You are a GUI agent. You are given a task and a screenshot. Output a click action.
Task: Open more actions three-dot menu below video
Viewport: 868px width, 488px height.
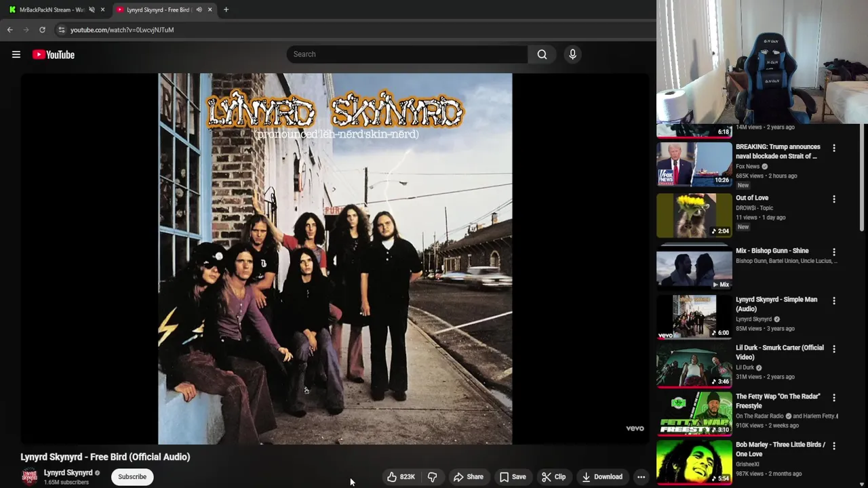641,476
